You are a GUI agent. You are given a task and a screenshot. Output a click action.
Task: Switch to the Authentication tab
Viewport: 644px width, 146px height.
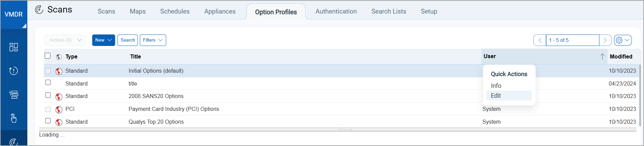click(336, 11)
